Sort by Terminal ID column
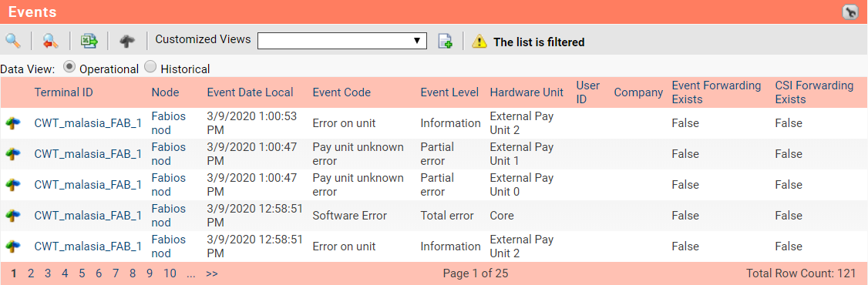This screenshot has width=868, height=285. 64,92
